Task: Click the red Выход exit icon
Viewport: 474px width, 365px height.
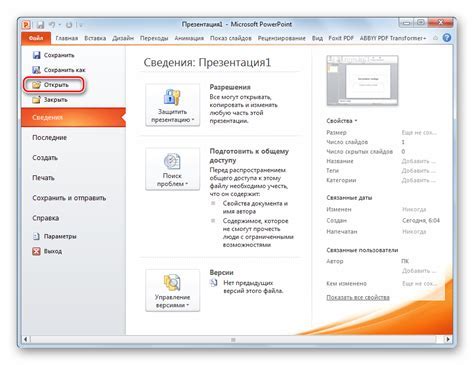Action: click(x=36, y=251)
